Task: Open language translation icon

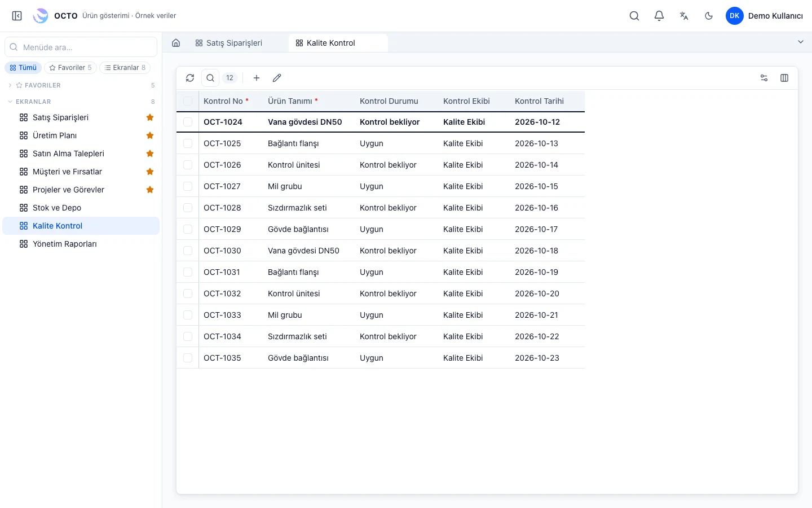Action: coord(684,16)
